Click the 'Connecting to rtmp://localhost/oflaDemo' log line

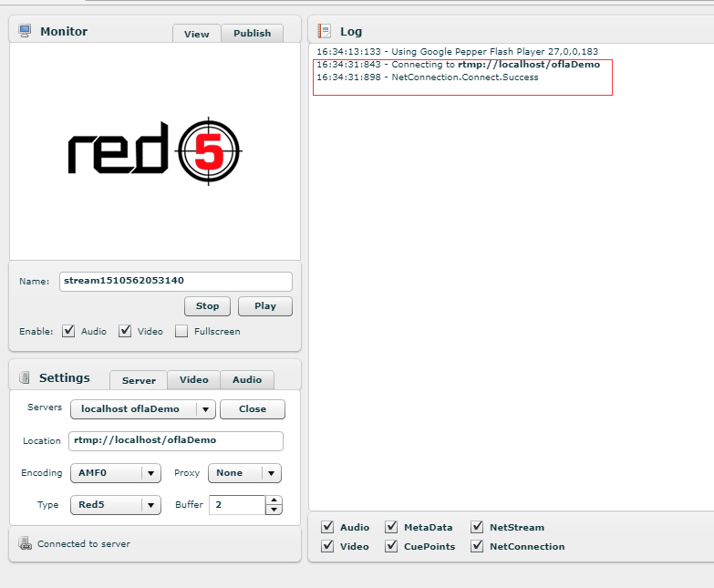(458, 64)
